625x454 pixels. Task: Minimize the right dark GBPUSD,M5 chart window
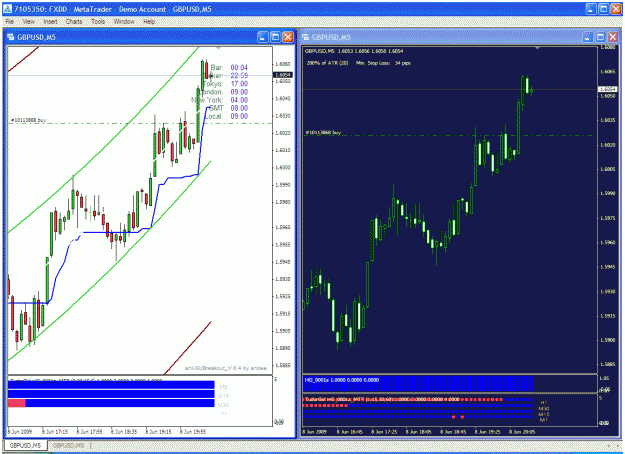pos(588,37)
